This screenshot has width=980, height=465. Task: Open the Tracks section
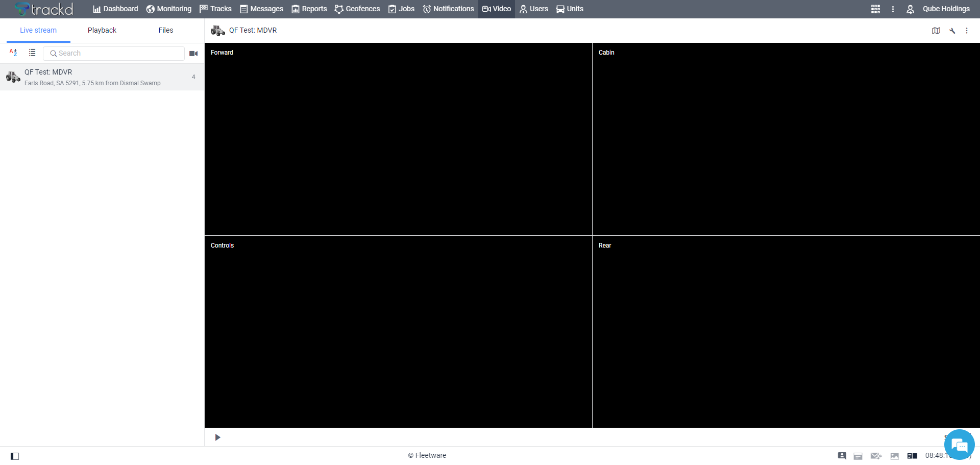click(215, 9)
